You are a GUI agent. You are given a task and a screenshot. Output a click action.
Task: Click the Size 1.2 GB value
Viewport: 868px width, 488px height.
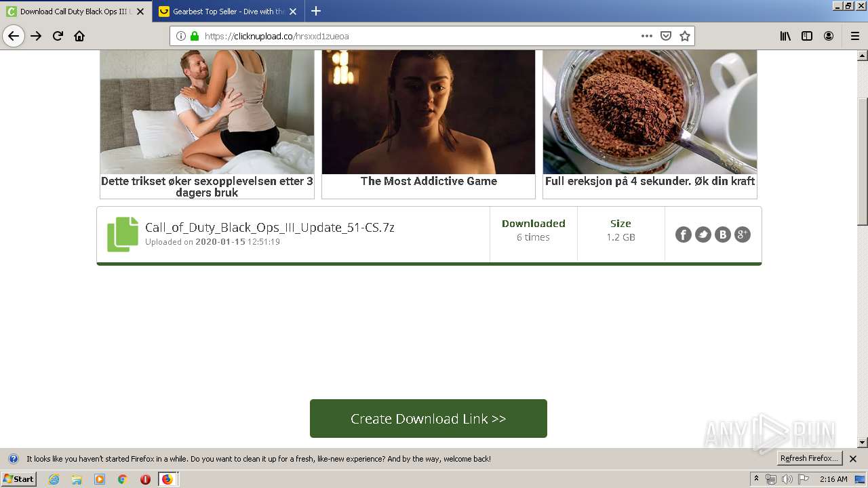click(x=620, y=237)
